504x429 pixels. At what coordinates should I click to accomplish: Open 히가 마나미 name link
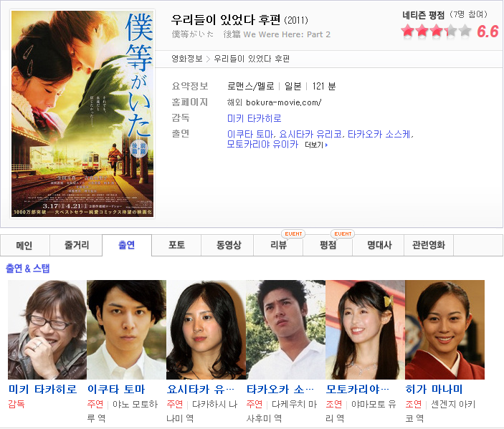point(434,389)
